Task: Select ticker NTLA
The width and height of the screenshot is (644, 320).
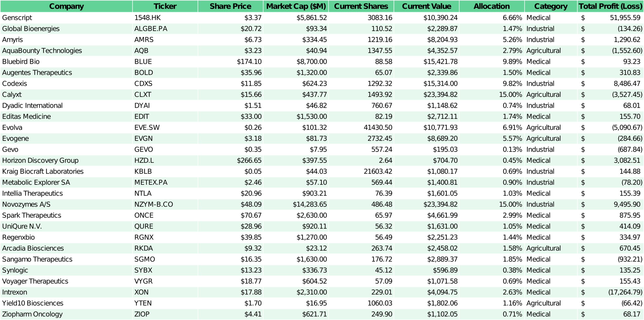Action: pos(165,193)
